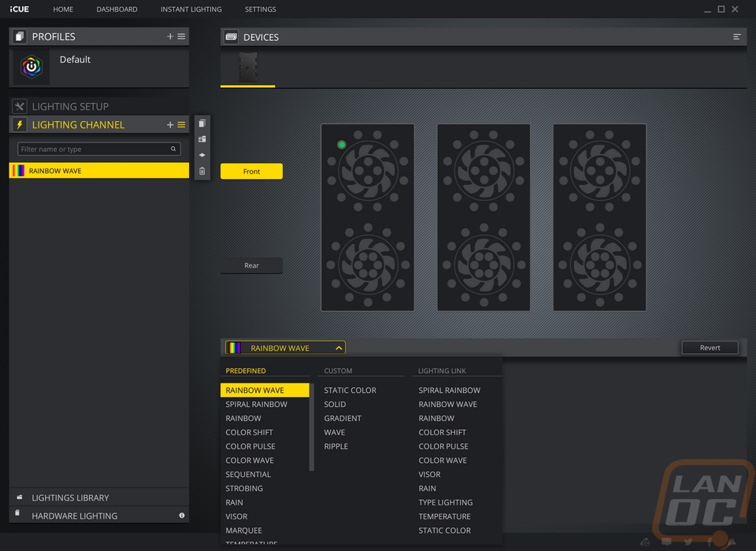
Task: Select the Default profile
Action: click(99, 67)
